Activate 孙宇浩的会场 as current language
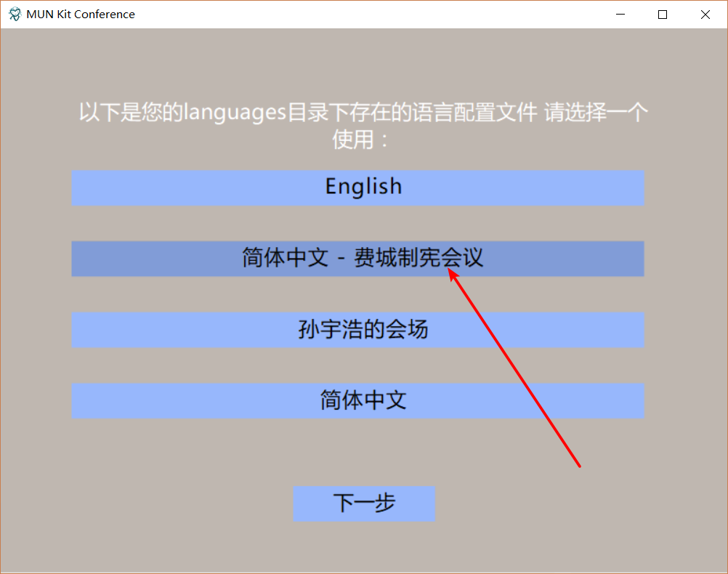This screenshot has width=728, height=574. [357, 329]
